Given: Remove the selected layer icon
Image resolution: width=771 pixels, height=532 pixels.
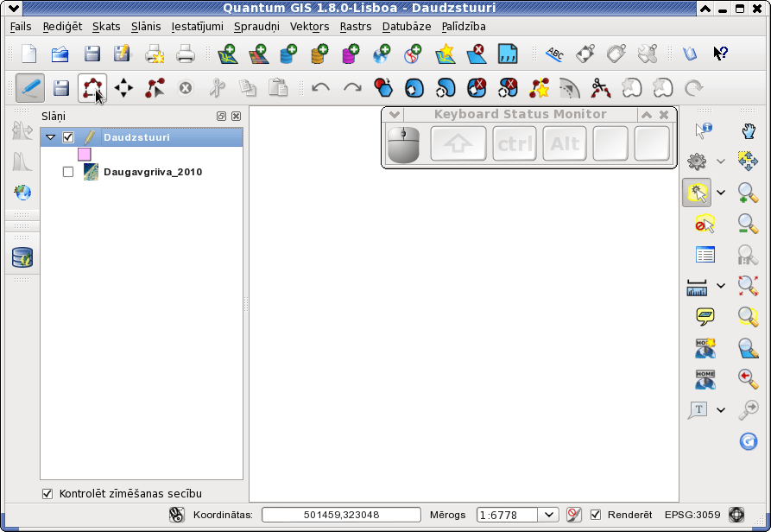Looking at the screenshot, I should (476, 54).
